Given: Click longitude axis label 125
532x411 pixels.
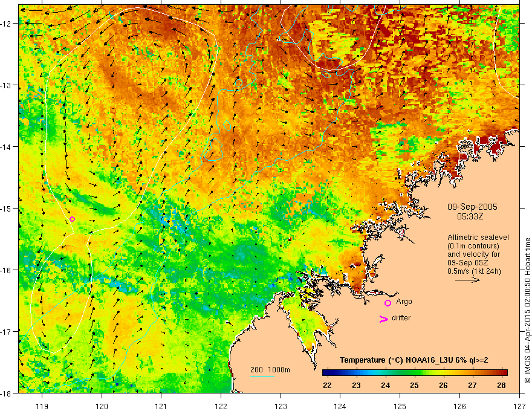Looking at the screenshot, I should (400, 406).
